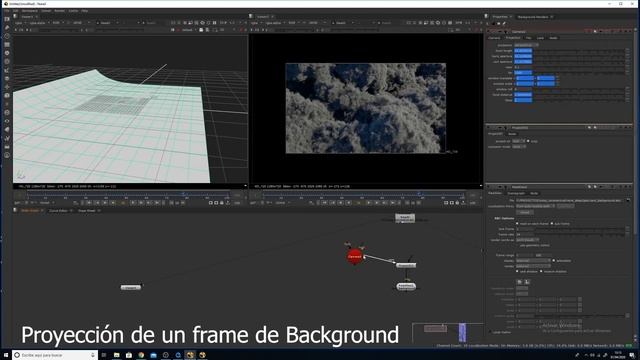Image resolution: width=640 pixels, height=360 pixels.
Task: Open the Image nodes toolbar menu
Action: click(x=7, y=19)
